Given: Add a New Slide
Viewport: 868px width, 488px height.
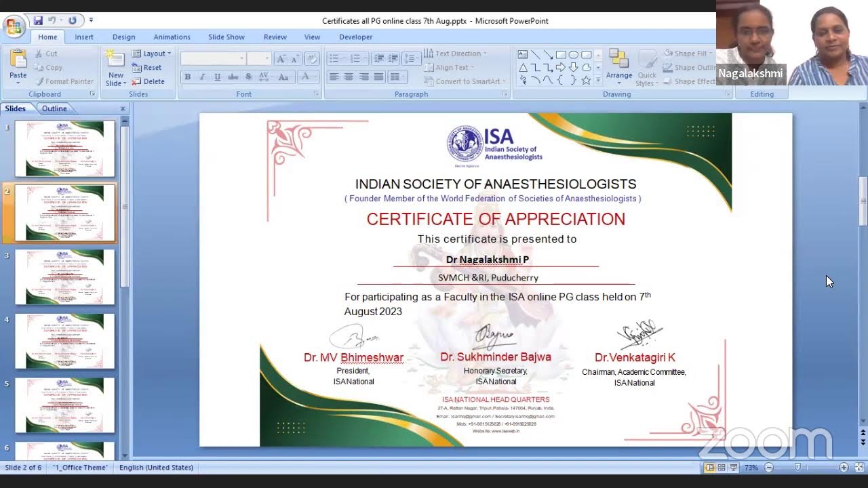Looking at the screenshot, I should pos(115,68).
